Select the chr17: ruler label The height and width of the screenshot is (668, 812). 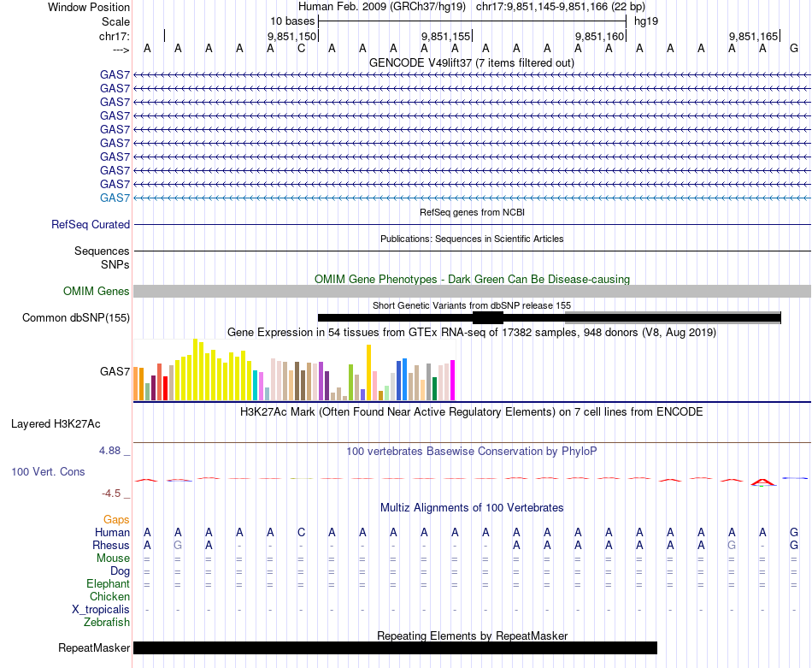tap(115, 36)
